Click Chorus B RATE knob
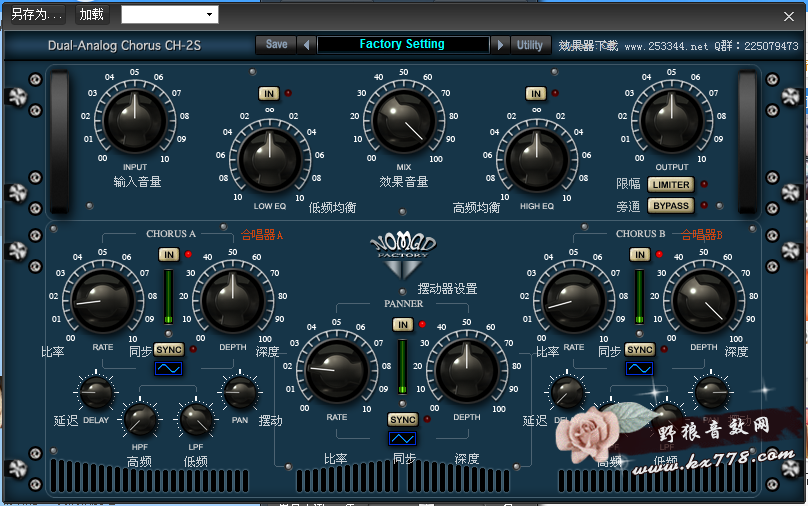Screen dimensions: 808x506 coord(574,300)
